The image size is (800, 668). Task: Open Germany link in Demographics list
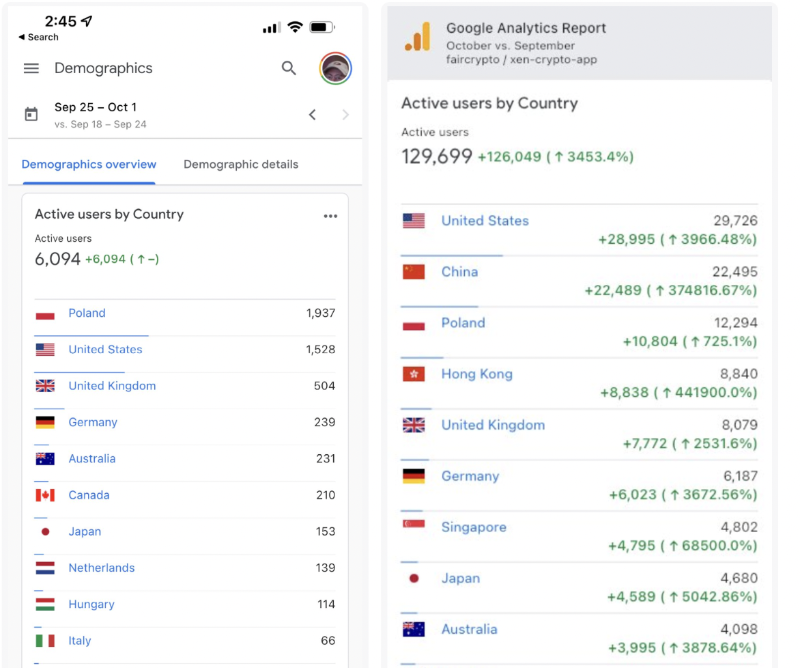click(93, 423)
